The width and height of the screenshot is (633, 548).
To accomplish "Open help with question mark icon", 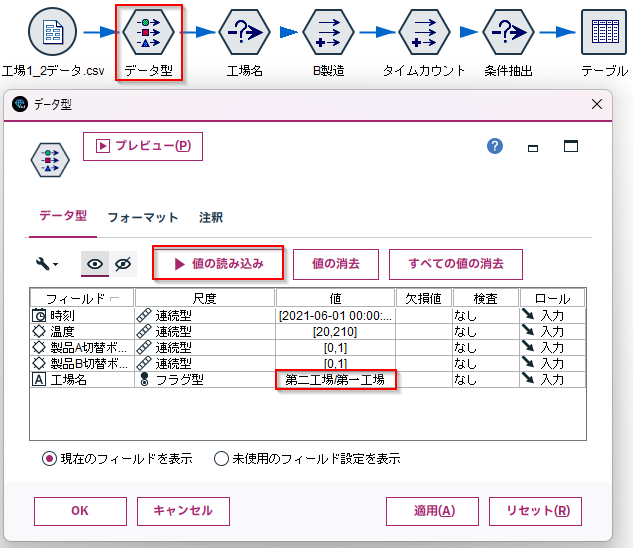I will (495, 146).
